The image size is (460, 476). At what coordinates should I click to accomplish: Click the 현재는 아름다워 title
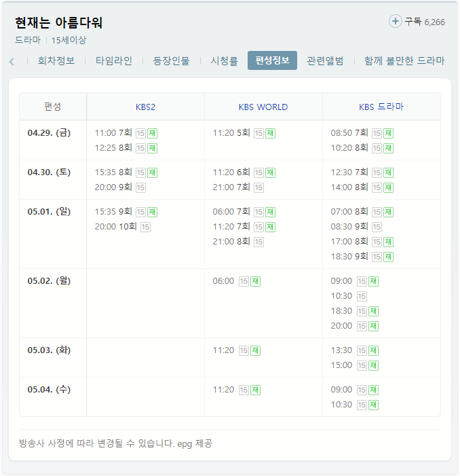59,23
